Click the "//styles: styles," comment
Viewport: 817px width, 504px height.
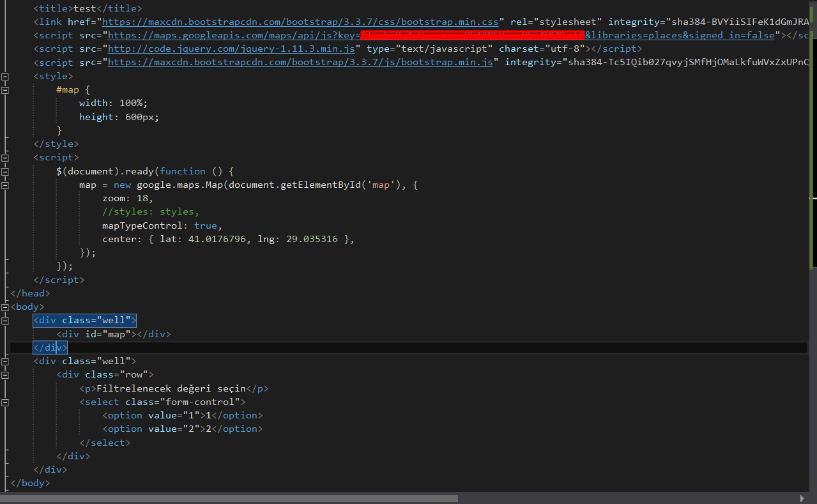coord(151,212)
